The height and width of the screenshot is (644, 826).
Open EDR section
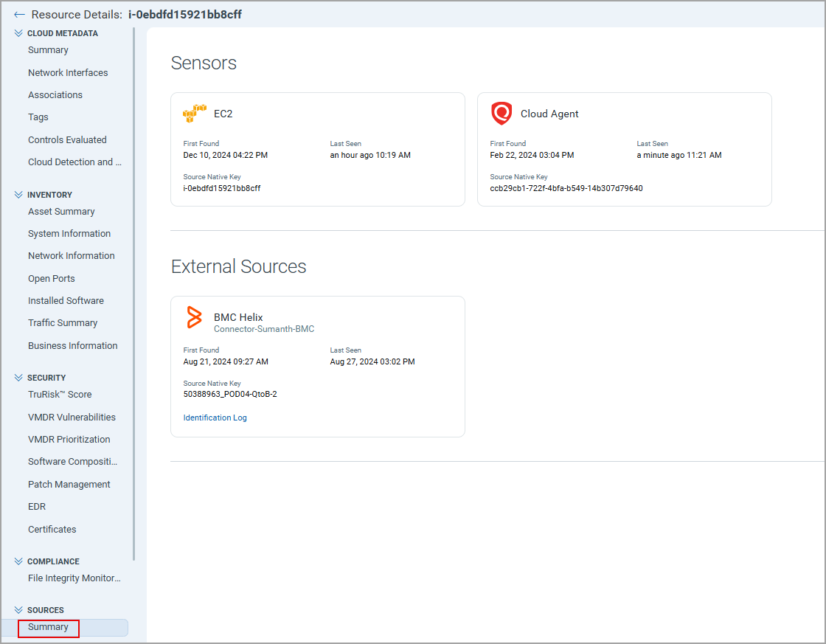(x=37, y=507)
